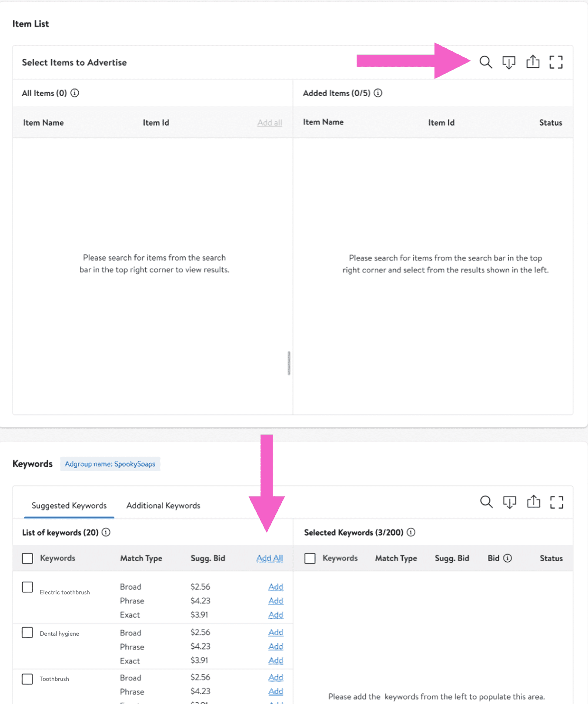Click download icon in Keywords toolbar
The height and width of the screenshot is (704, 588).
click(x=509, y=502)
